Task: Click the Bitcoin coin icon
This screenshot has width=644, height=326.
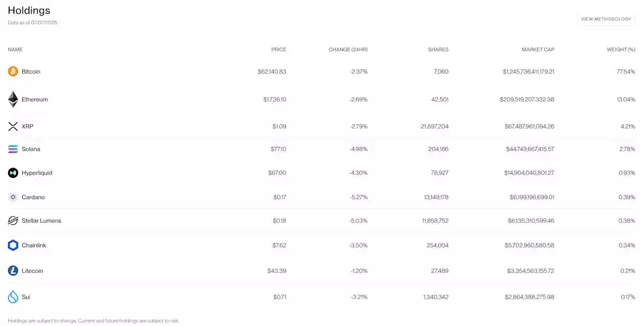Action: pyautogui.click(x=13, y=72)
